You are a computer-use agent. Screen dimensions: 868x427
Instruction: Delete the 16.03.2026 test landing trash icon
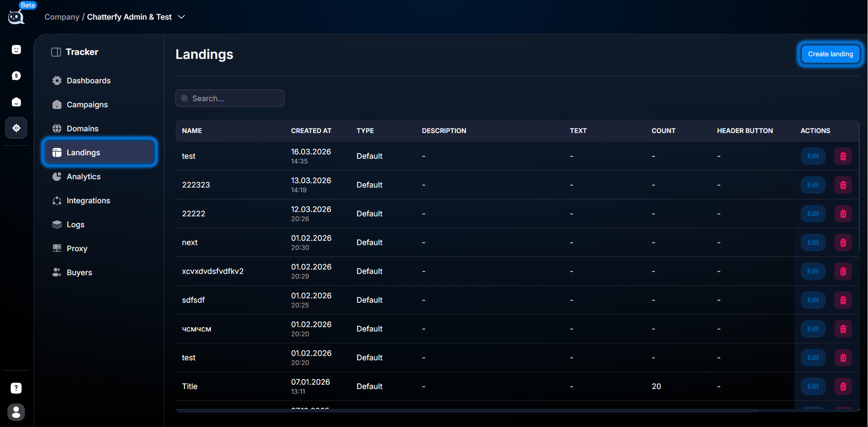843,156
